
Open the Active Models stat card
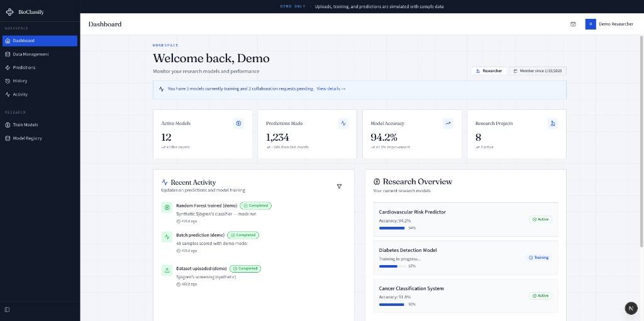point(203,134)
